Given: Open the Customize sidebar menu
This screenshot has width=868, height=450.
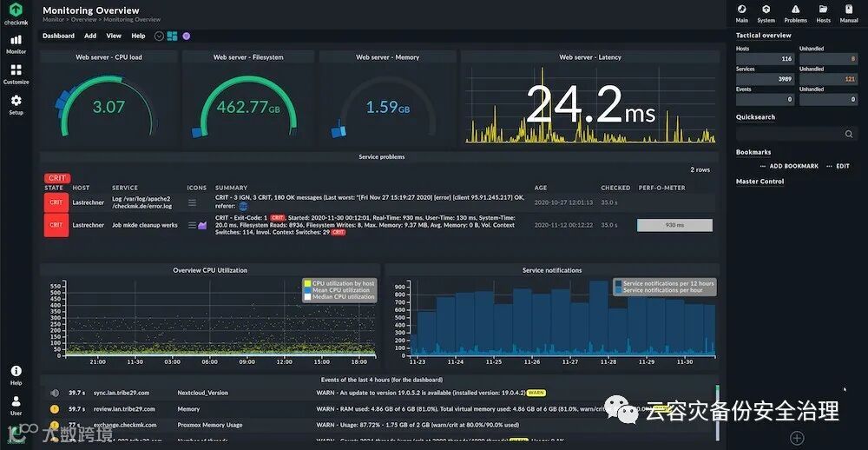Looking at the screenshot, I should (16, 74).
